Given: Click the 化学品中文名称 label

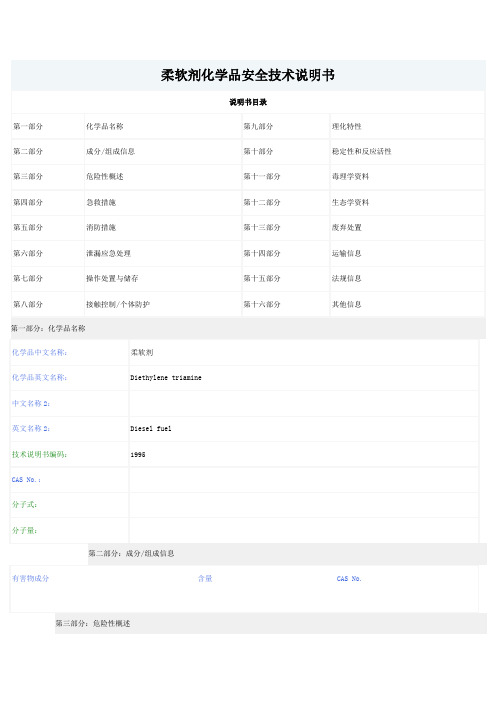Looking at the screenshot, I should pyautogui.click(x=39, y=353).
